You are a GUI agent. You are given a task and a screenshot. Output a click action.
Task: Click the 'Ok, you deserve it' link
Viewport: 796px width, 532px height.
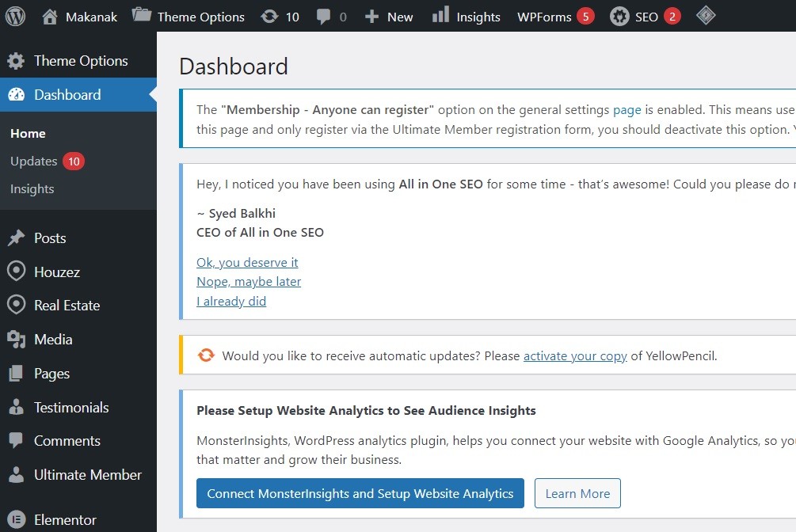[247, 263]
